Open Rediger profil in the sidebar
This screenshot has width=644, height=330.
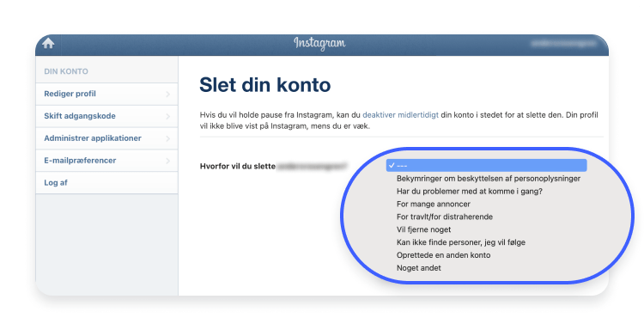tap(106, 94)
